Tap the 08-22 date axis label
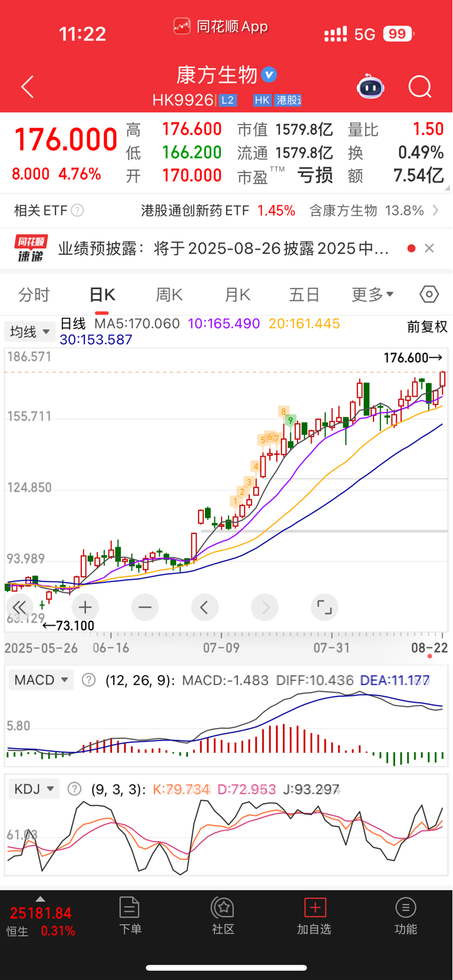Screen dimensions: 453x980 click(429, 647)
